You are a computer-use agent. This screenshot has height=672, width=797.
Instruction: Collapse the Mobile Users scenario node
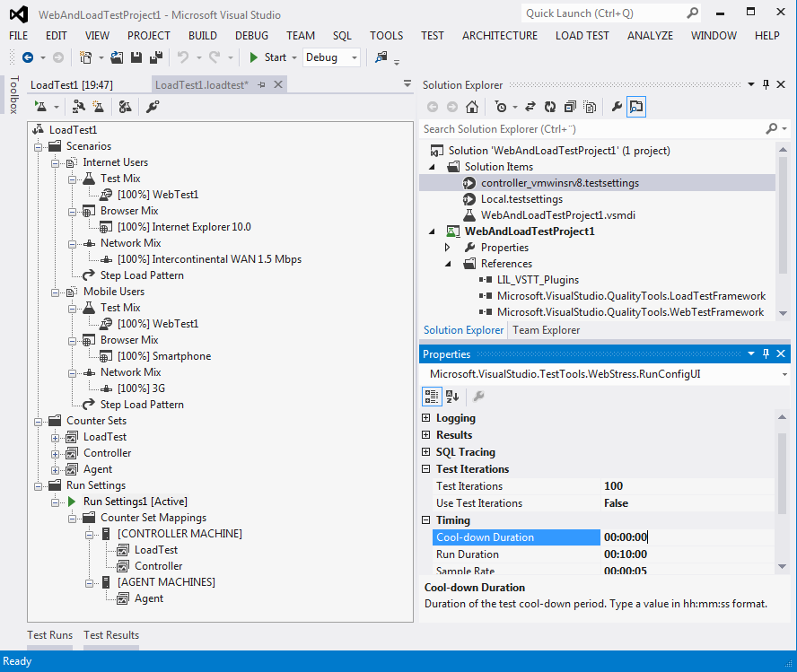(x=55, y=292)
